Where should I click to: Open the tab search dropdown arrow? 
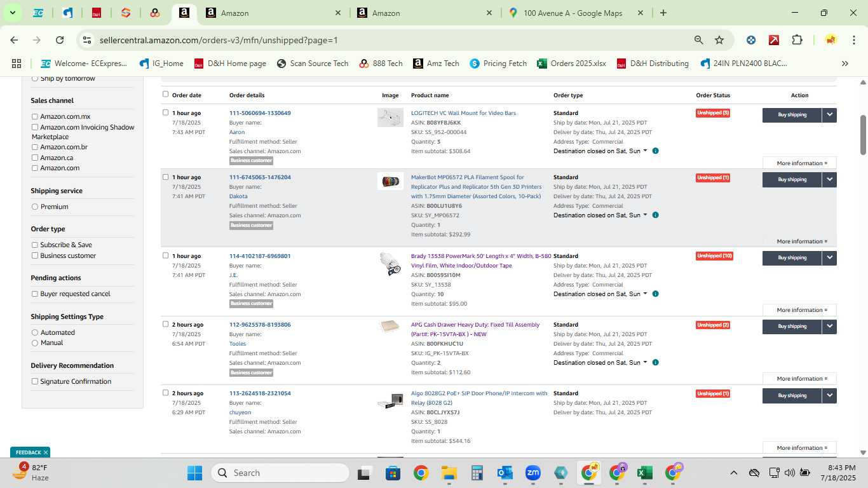click(x=12, y=13)
